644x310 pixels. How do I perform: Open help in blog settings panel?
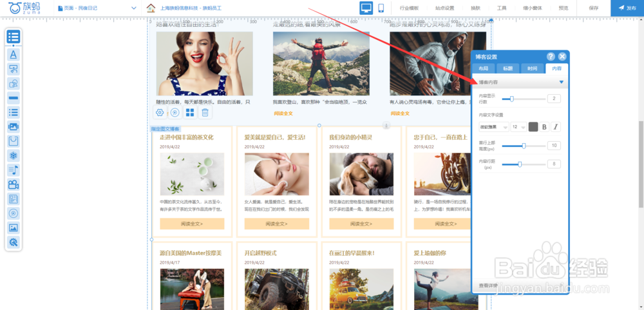[x=551, y=57]
